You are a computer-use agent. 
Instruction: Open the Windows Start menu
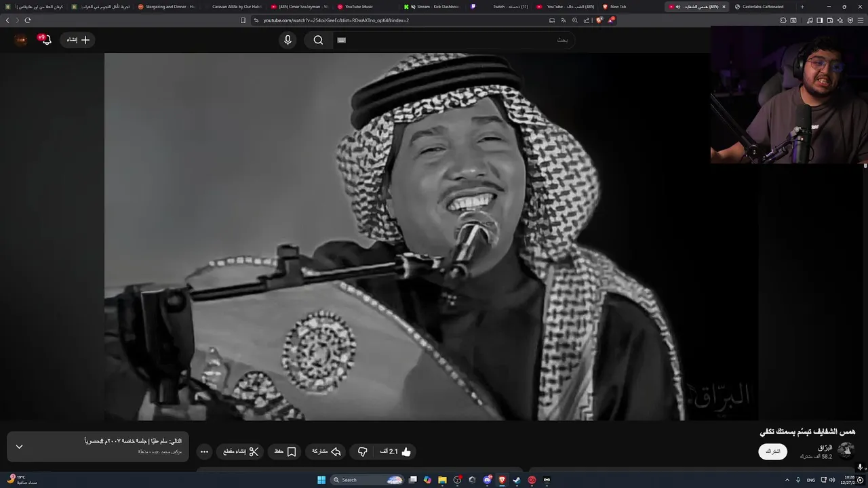pyautogui.click(x=321, y=480)
